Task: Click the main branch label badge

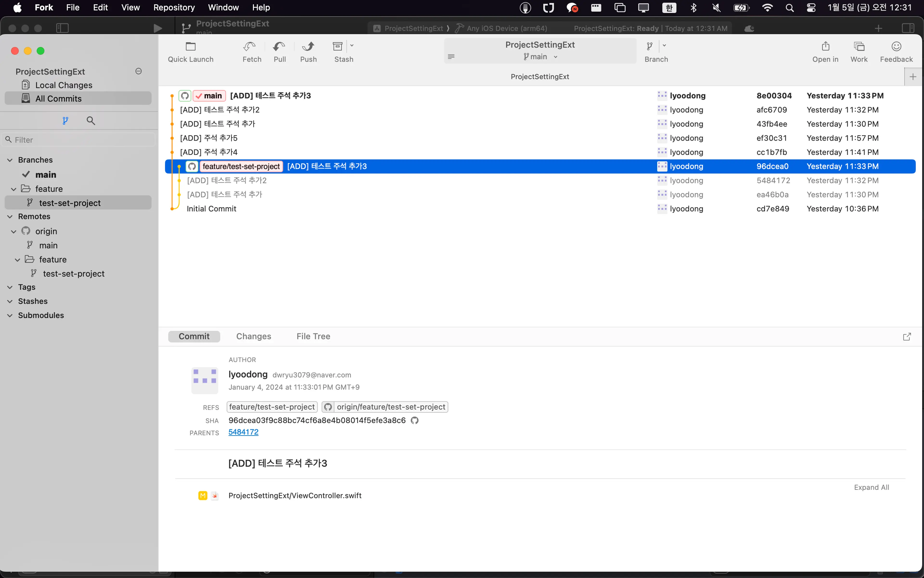Action: [x=209, y=96]
